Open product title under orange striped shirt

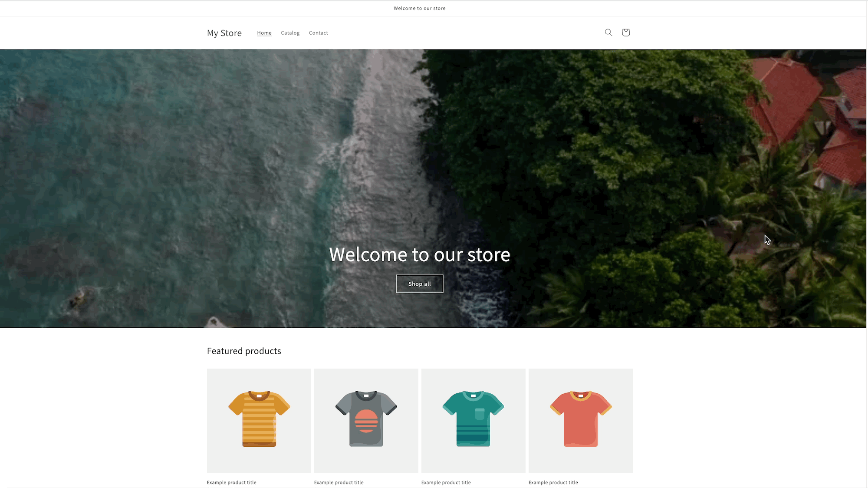(232, 482)
